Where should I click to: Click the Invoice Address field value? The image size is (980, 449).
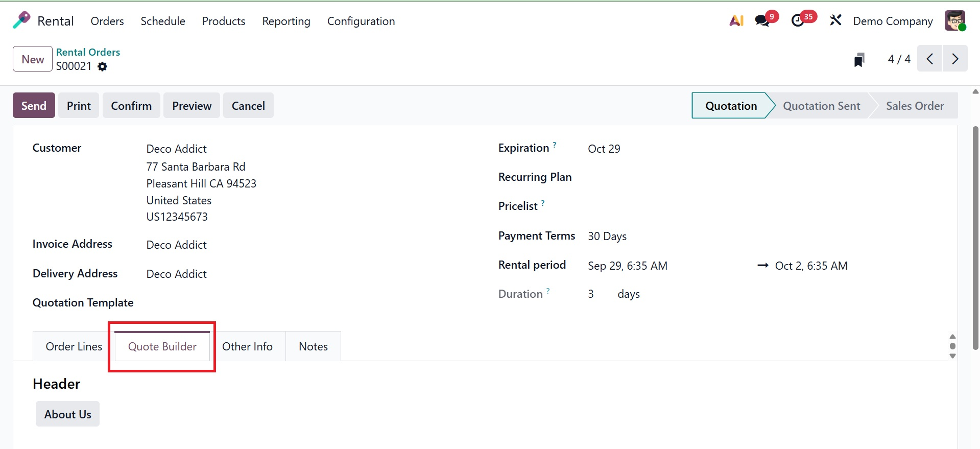[x=177, y=245]
